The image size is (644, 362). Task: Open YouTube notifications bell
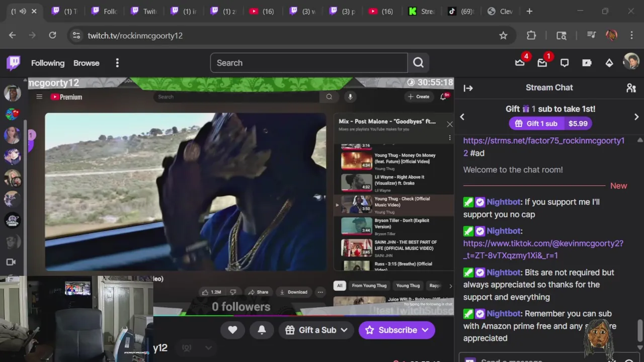(444, 97)
